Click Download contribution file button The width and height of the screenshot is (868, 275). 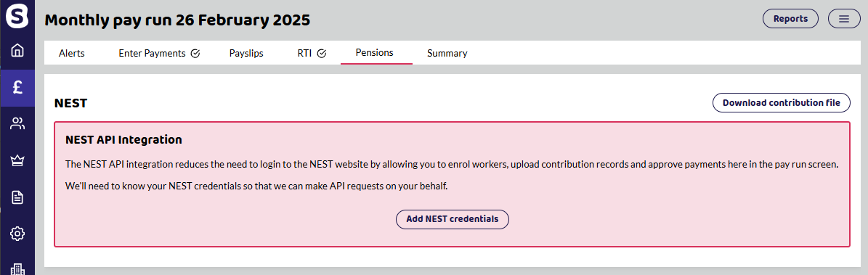pos(781,103)
